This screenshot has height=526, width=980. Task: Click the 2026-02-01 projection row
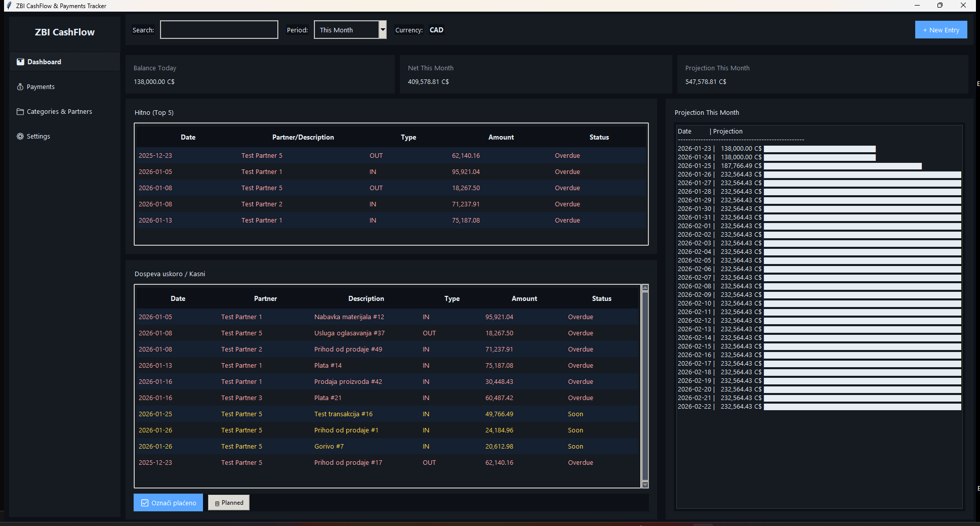coord(819,226)
